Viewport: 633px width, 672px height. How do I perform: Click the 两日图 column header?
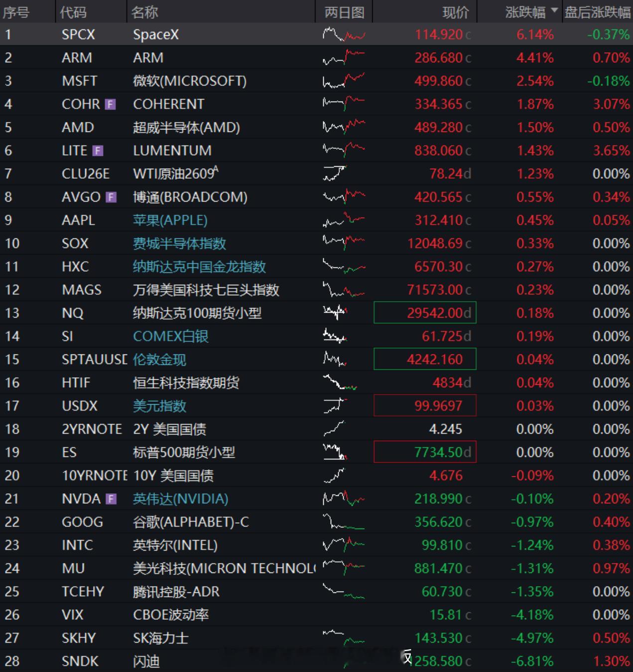click(344, 12)
